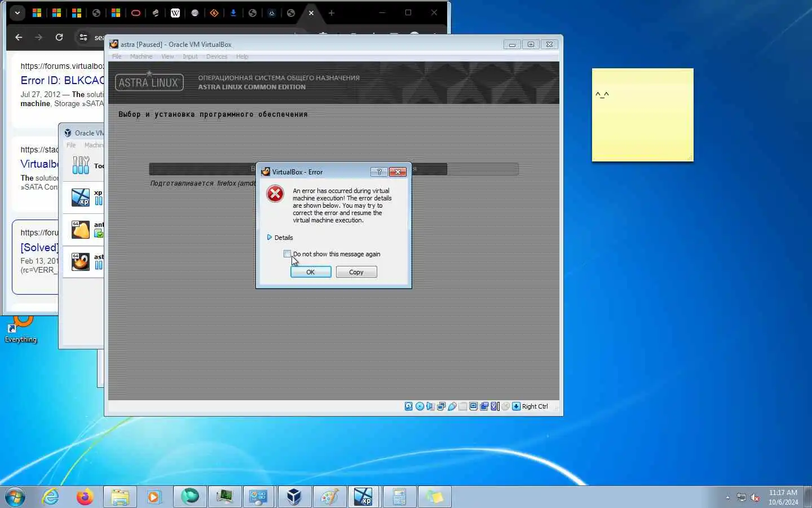Open the File menu in astra VM window

pyautogui.click(x=117, y=56)
